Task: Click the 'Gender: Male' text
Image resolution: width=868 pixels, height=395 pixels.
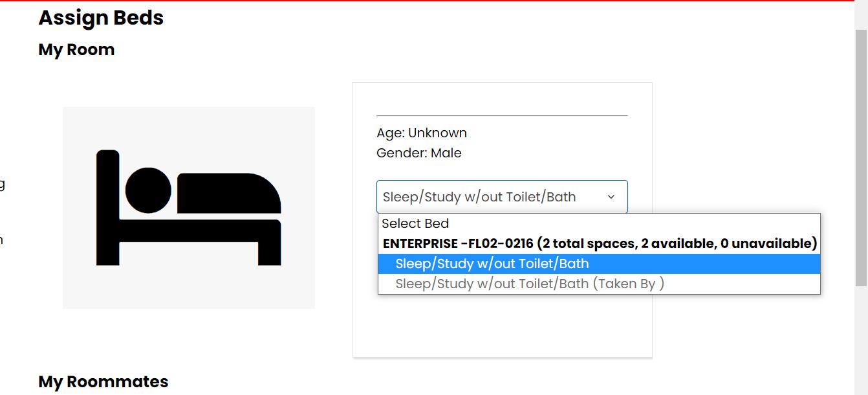Action: pyautogui.click(x=419, y=153)
